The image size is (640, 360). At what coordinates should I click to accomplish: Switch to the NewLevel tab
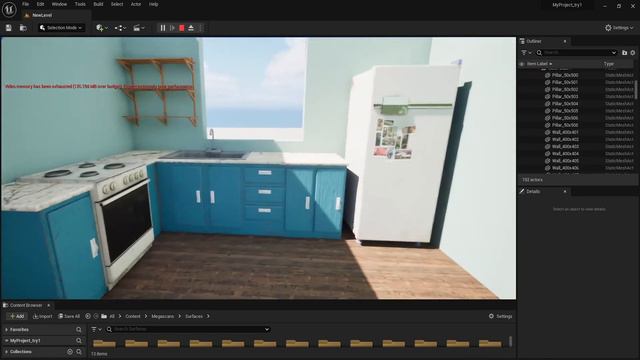point(42,15)
